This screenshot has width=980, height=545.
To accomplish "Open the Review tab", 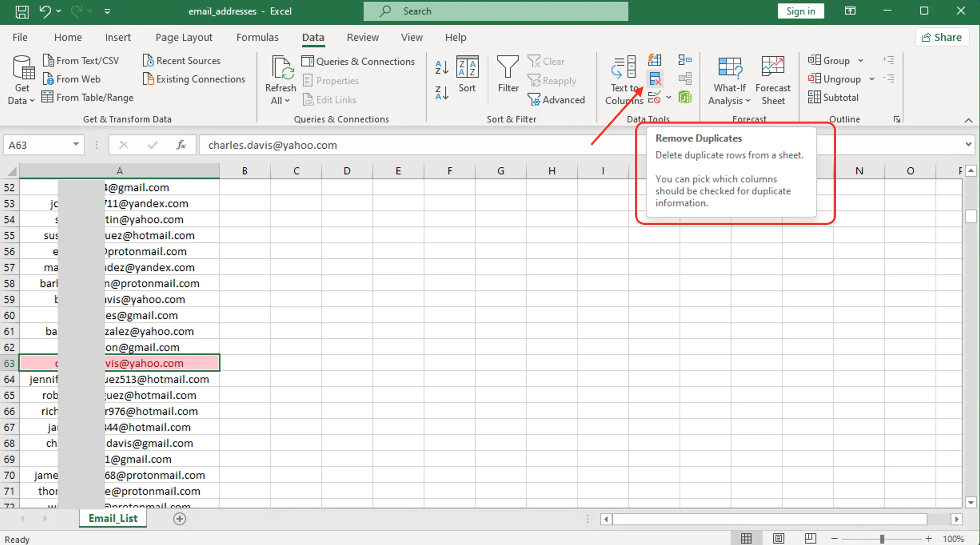I will [362, 37].
